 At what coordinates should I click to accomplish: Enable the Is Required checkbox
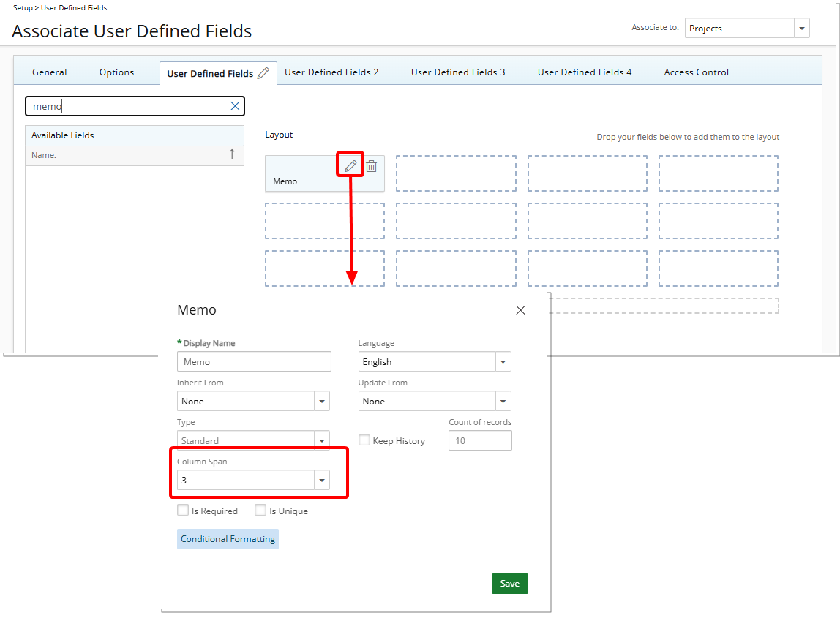183,511
